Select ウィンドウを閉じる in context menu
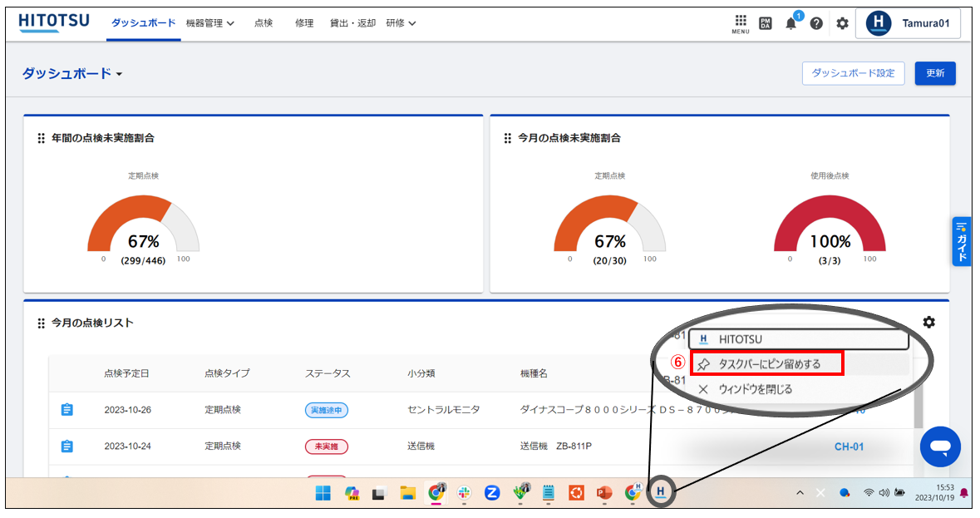 755,389
